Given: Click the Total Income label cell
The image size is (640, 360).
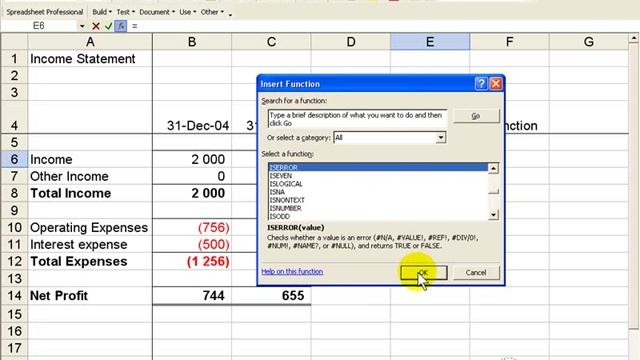Looking at the screenshot, I should pos(90,193).
